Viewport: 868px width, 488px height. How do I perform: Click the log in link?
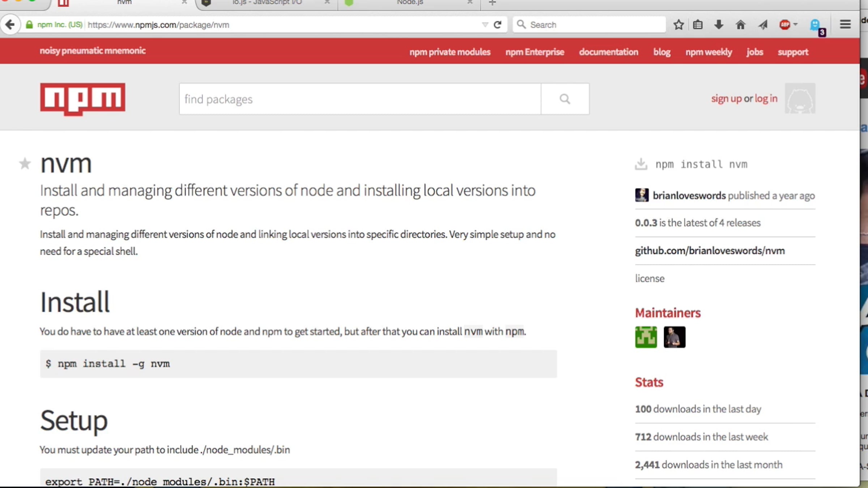[x=766, y=98]
